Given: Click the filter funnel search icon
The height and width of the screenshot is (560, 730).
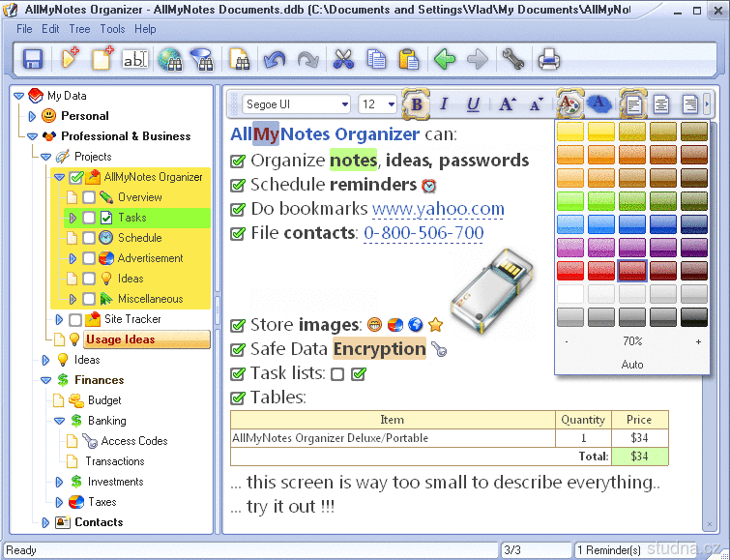Looking at the screenshot, I should point(203,60).
